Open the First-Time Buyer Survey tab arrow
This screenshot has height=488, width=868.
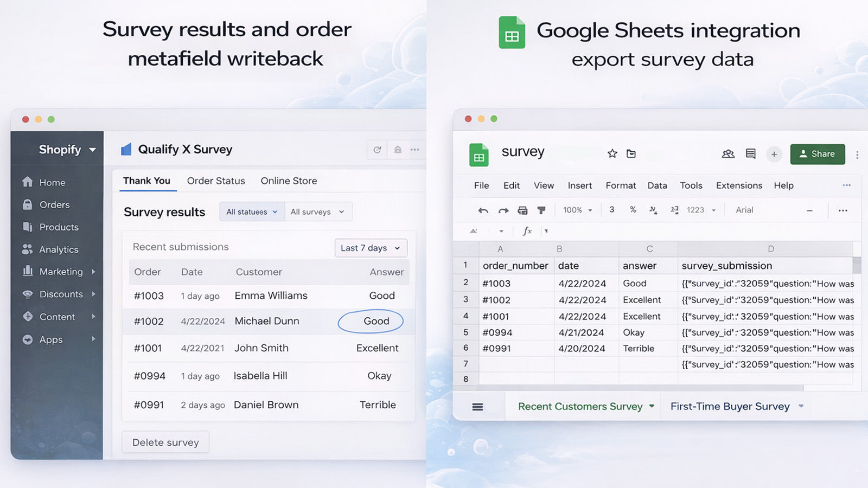coord(801,406)
